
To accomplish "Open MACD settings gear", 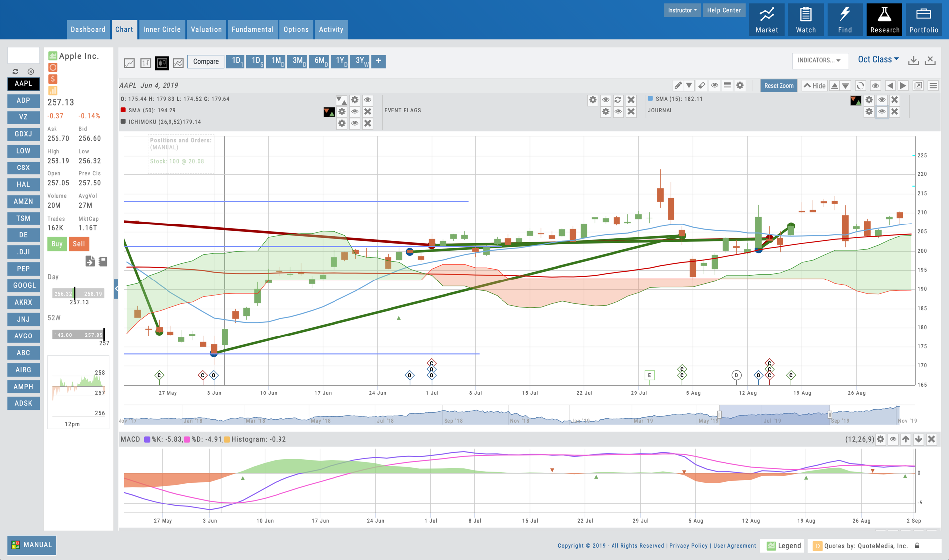I will (880, 439).
